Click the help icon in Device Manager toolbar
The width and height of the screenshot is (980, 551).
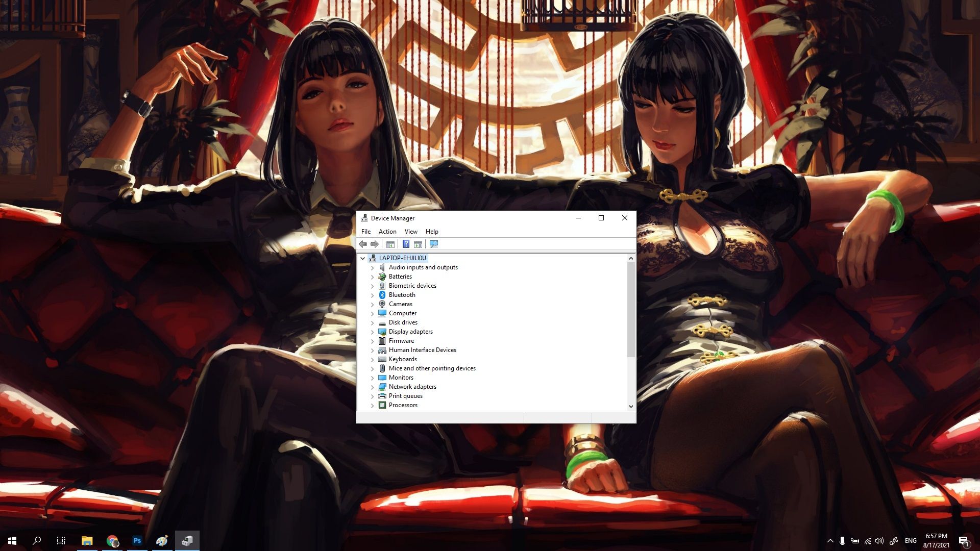405,243
